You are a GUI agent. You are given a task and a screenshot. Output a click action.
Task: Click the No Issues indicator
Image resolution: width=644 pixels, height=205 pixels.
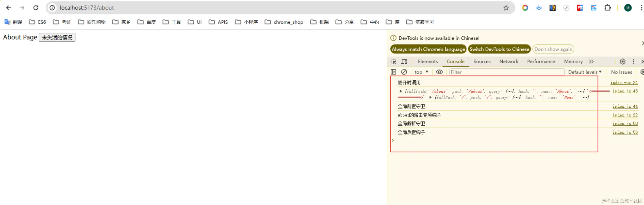(621, 72)
